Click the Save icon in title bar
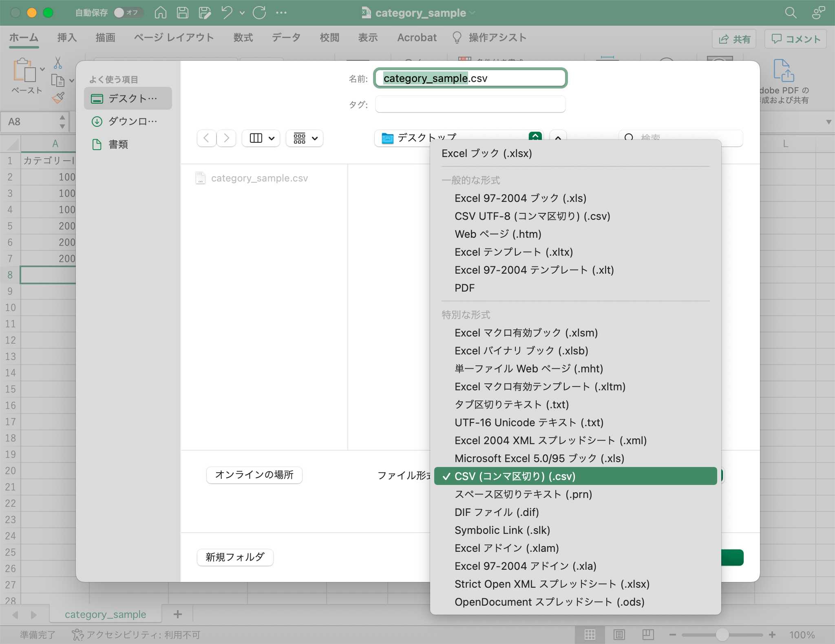Screen dimensions: 835x644 pos(182,13)
